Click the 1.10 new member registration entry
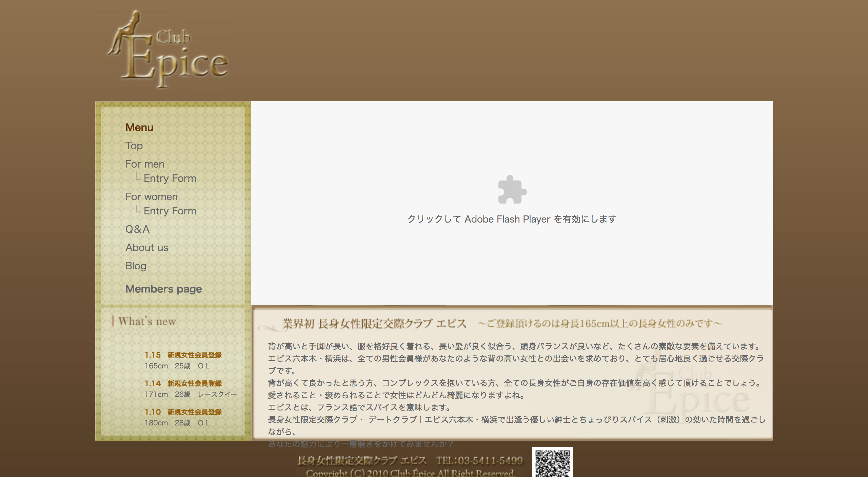868x477 pixels. pyautogui.click(x=183, y=412)
